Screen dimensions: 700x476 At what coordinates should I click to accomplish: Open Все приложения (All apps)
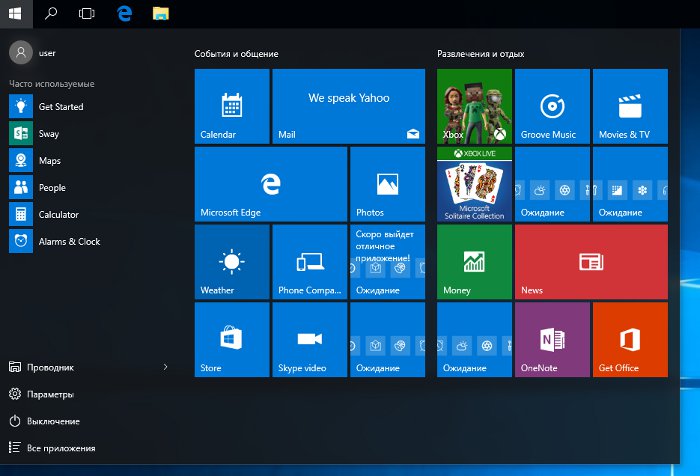pyautogui.click(x=52, y=448)
